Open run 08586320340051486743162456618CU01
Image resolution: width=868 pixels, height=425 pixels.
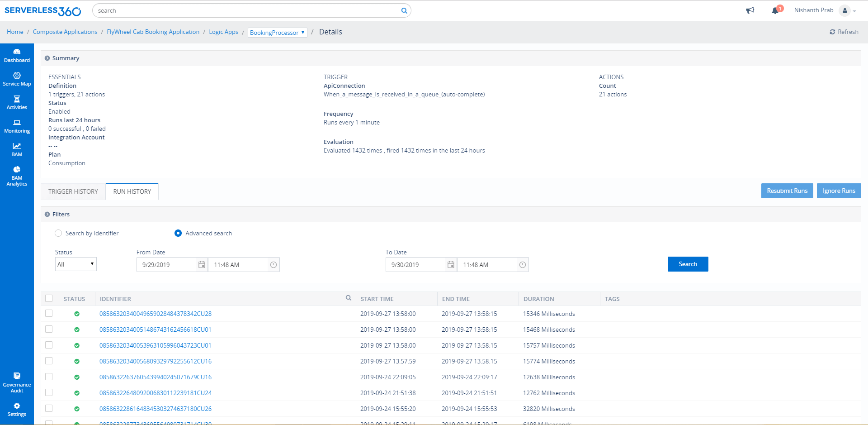tap(156, 329)
